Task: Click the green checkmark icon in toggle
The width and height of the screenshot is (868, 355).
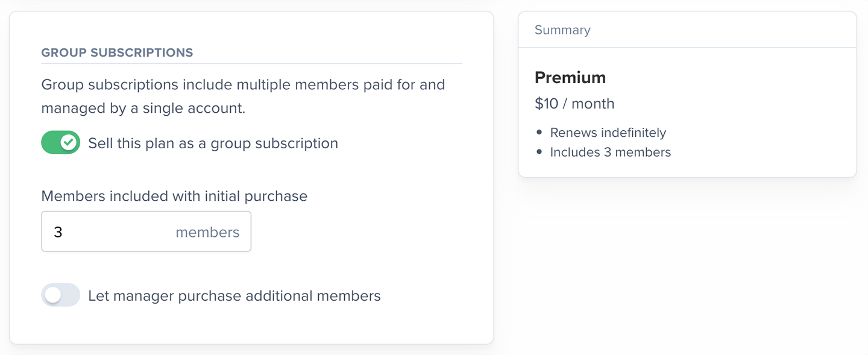Action: [x=69, y=143]
